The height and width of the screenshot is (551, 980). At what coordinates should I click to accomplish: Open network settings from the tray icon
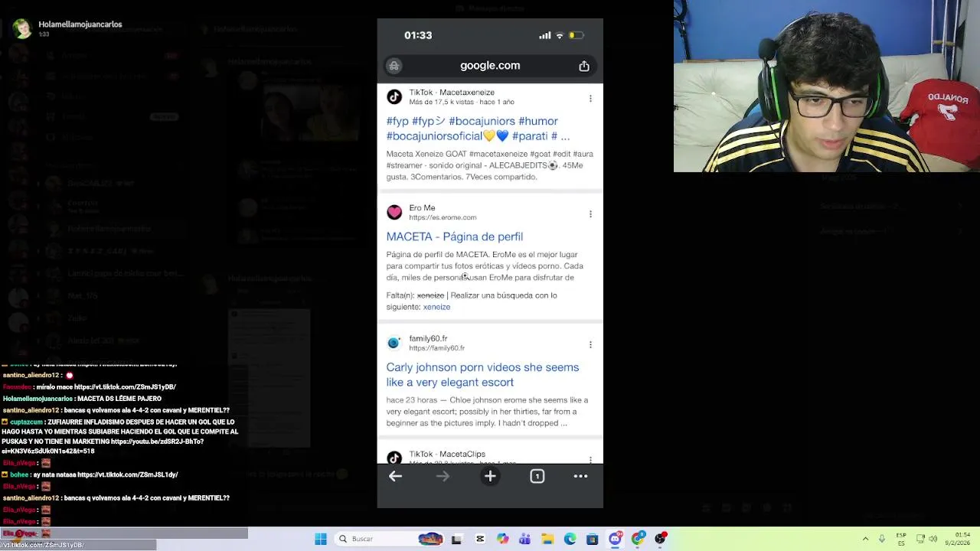click(920, 539)
